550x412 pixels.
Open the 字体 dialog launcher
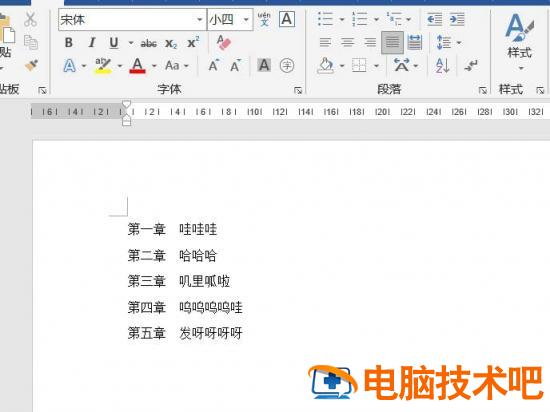point(298,91)
